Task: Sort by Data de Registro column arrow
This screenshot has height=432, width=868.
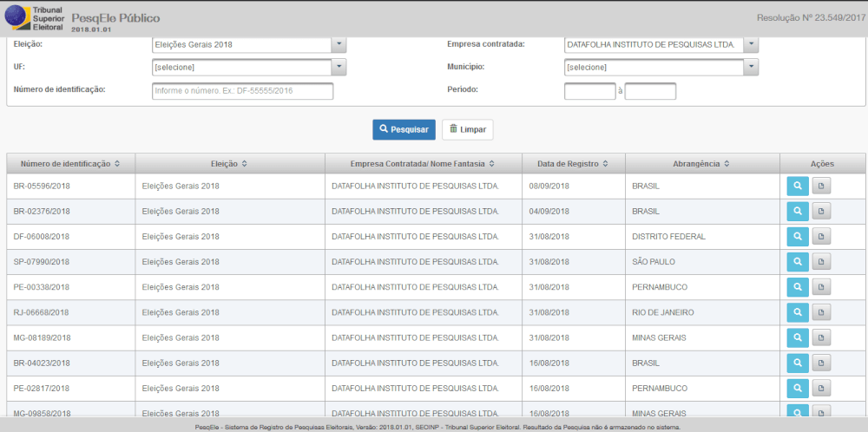Action: 606,164
